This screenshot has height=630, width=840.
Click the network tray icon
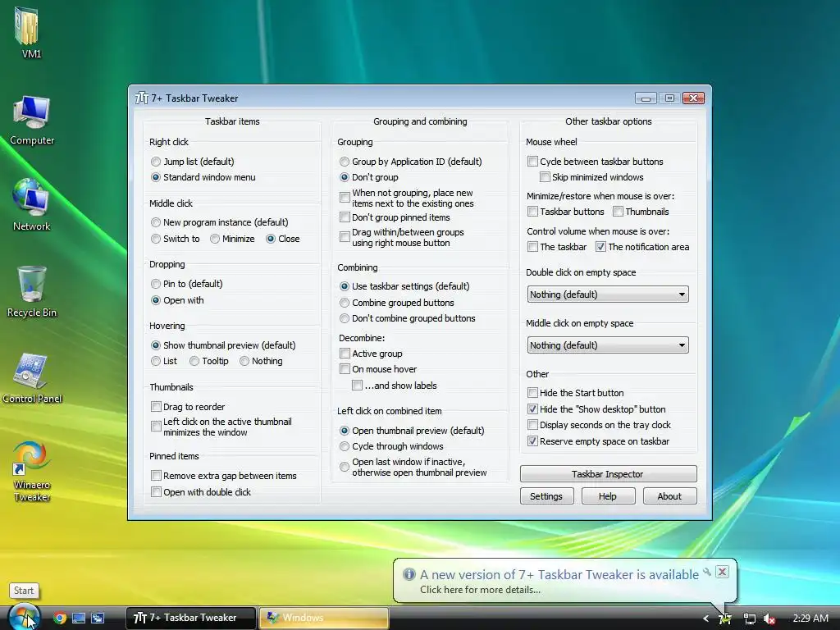(x=750, y=619)
